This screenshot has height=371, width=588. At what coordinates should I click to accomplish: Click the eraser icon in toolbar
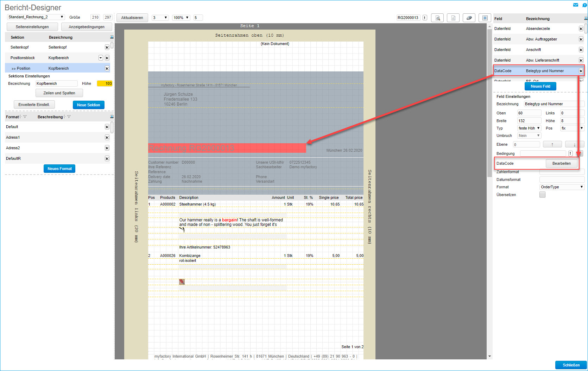(469, 18)
